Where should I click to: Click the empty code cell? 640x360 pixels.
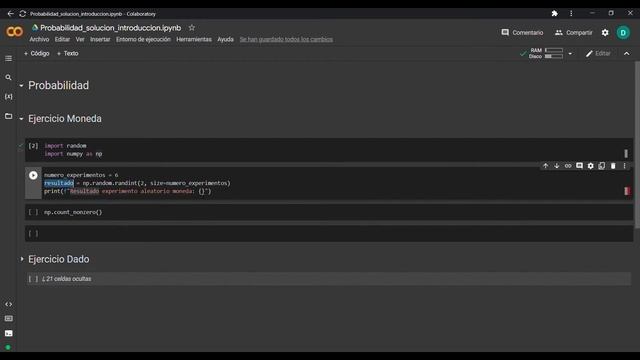[x=329, y=233]
